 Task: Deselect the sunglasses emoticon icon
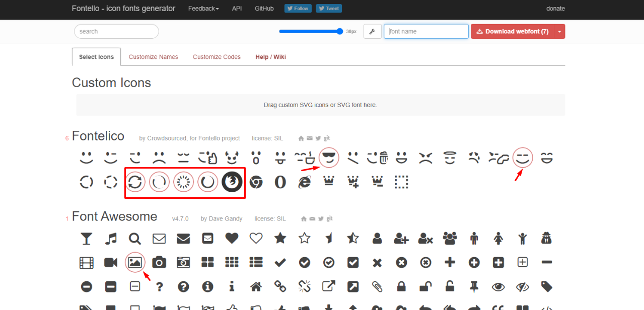coord(329,158)
